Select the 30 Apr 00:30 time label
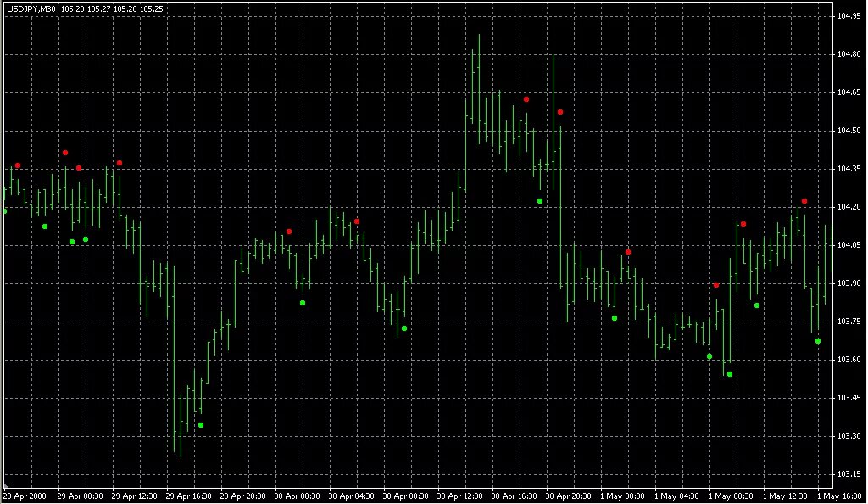 coord(297,496)
